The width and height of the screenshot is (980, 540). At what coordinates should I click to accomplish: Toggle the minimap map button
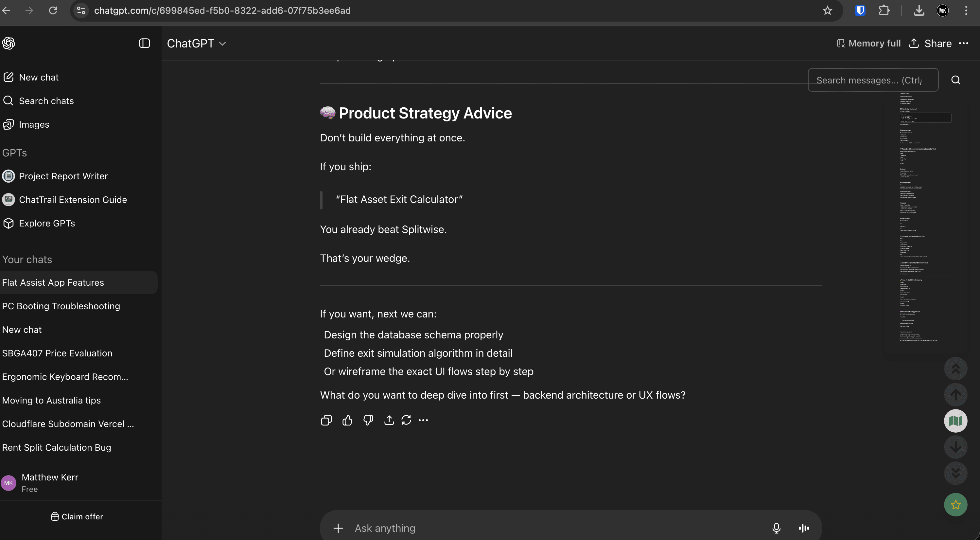tap(955, 421)
